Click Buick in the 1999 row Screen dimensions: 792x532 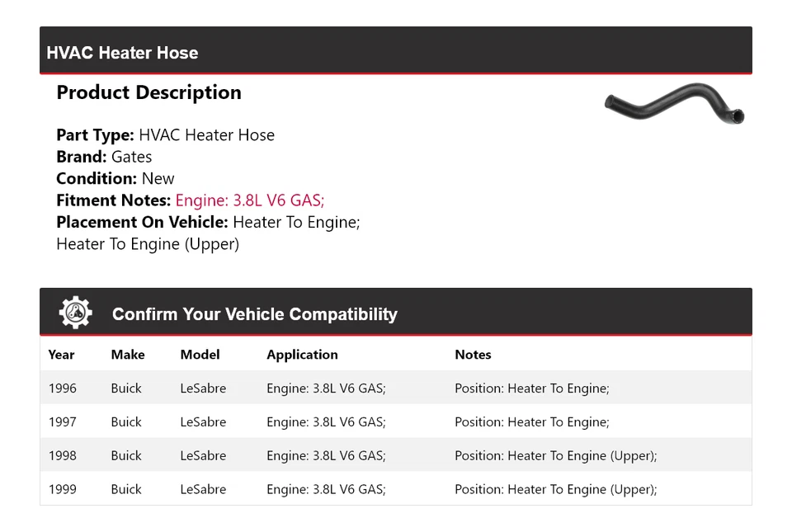(126, 490)
